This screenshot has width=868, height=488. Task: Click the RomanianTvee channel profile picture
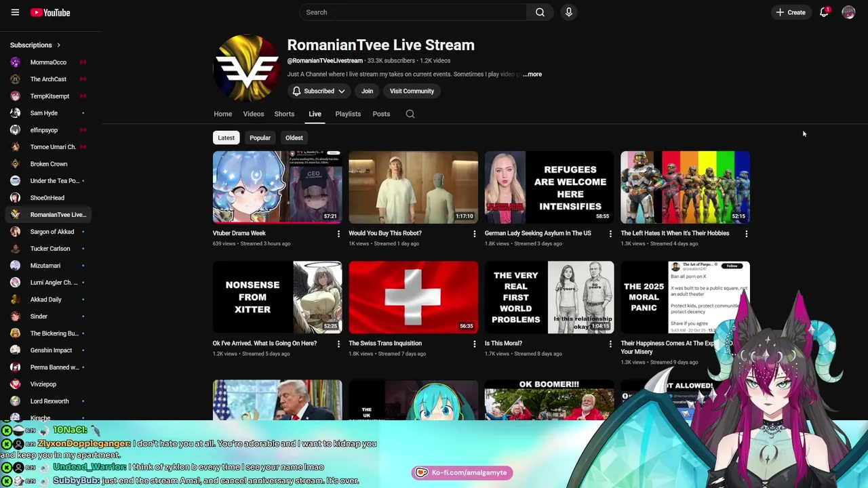(246, 68)
